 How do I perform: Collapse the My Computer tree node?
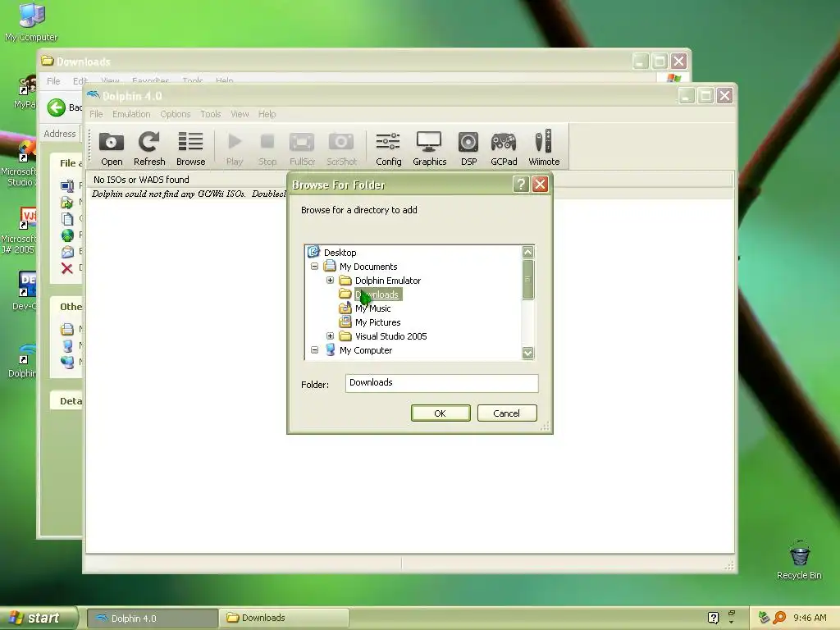[x=314, y=349]
